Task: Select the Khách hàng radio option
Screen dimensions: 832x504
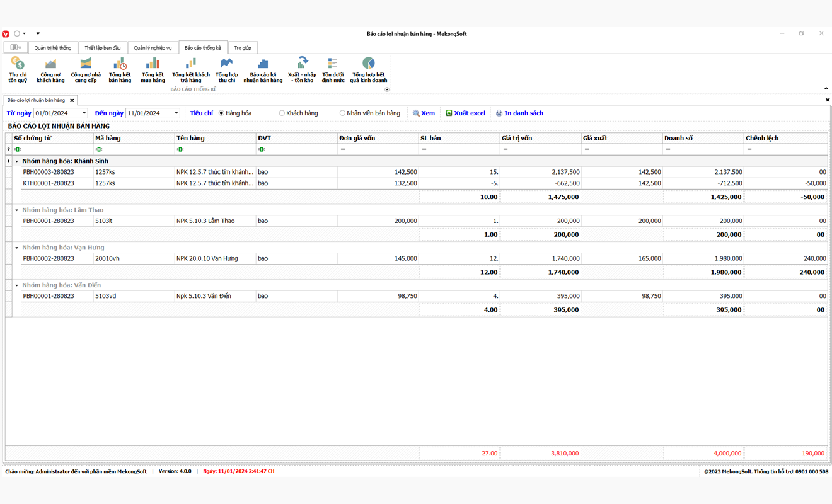Action: 282,113
